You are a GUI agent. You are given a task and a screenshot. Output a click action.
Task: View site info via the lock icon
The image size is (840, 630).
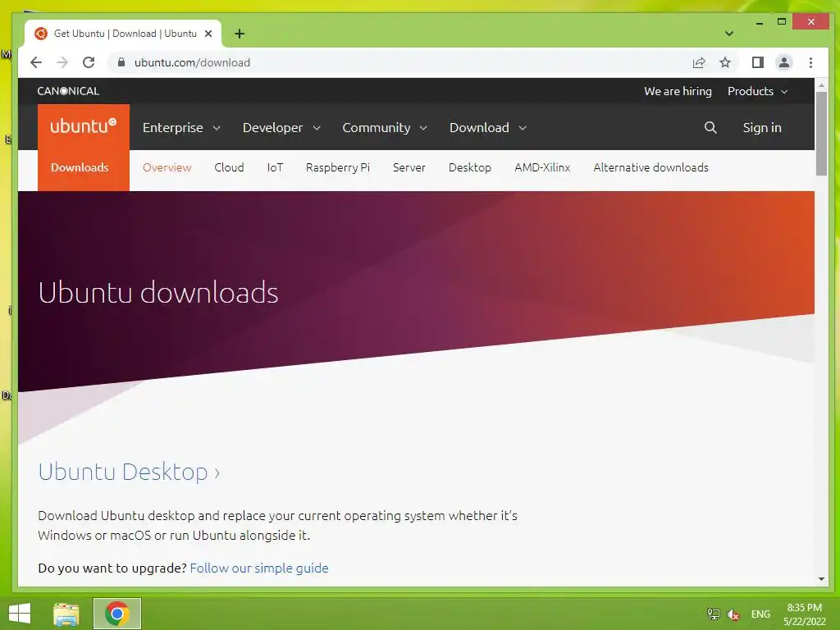[121, 62]
